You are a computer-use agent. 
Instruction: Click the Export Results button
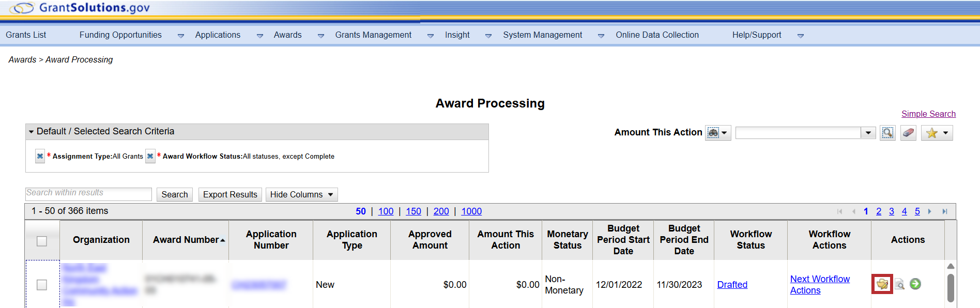click(x=230, y=194)
